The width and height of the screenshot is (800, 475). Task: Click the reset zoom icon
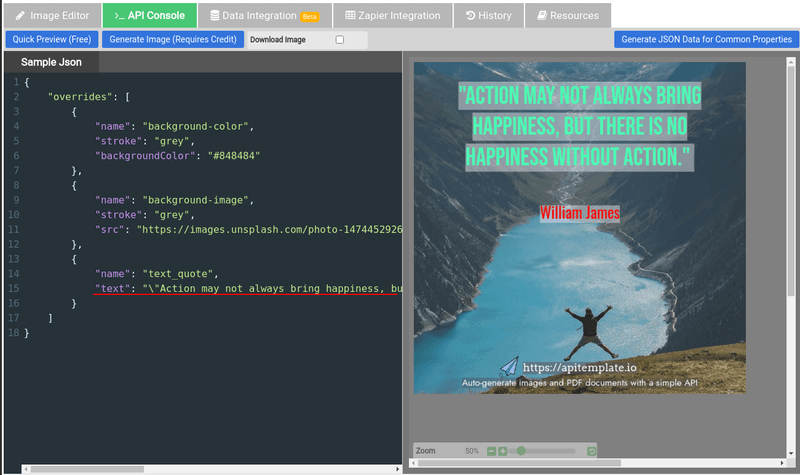[x=591, y=451]
